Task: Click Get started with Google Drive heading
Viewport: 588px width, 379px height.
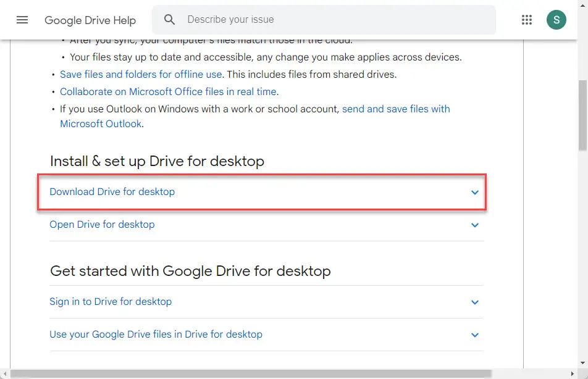Action: [190, 271]
